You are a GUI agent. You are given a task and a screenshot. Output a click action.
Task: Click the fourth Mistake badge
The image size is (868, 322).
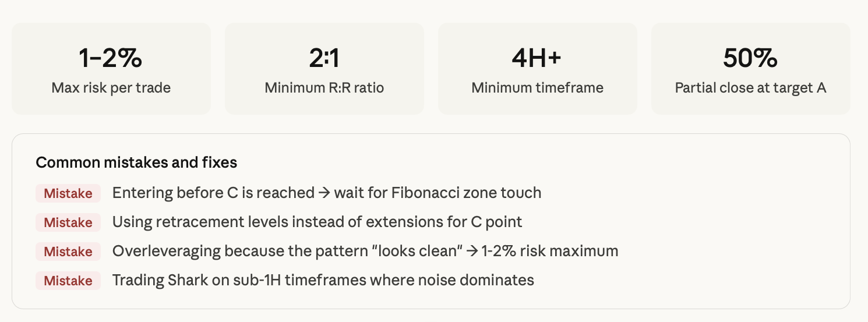pyautogui.click(x=68, y=281)
